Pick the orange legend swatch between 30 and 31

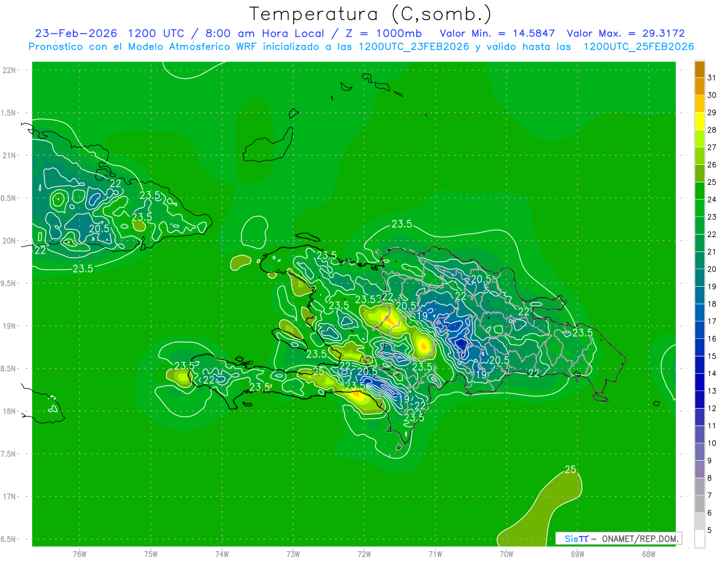[699, 87]
